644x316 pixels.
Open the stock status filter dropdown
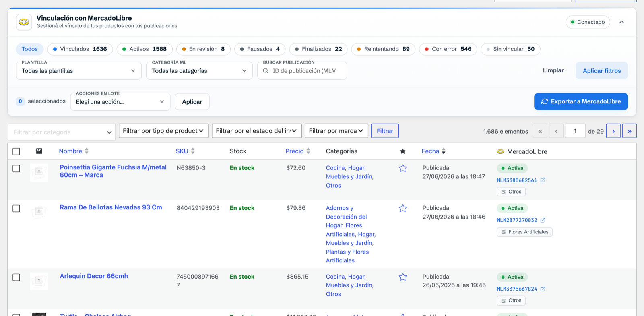coord(256,131)
